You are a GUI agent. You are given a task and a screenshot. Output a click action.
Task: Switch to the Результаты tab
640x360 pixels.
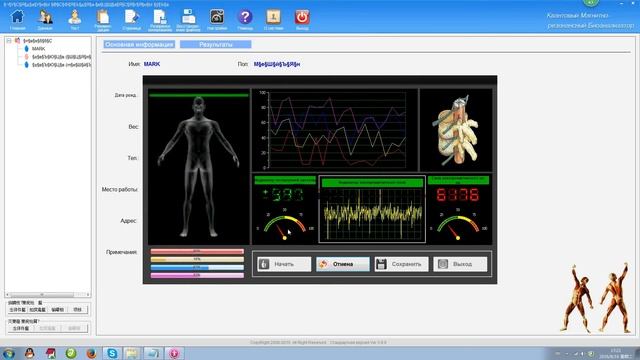[x=216, y=44]
